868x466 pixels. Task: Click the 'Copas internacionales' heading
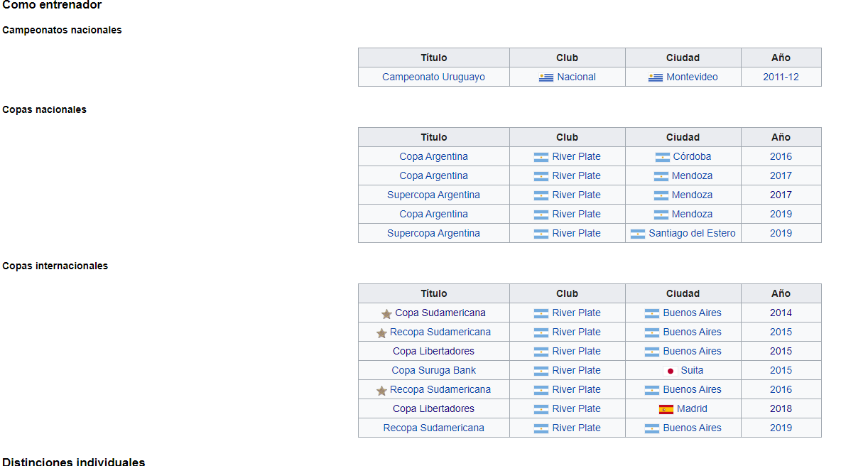click(55, 266)
